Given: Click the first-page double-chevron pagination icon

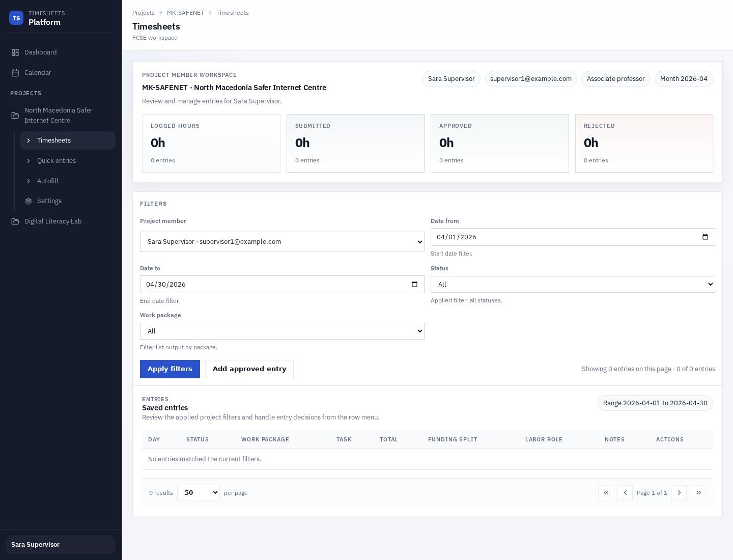Looking at the screenshot, I should click(606, 493).
